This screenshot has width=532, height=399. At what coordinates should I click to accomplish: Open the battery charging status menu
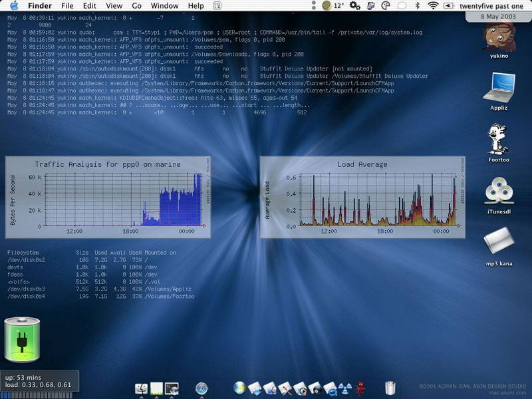point(448,6)
